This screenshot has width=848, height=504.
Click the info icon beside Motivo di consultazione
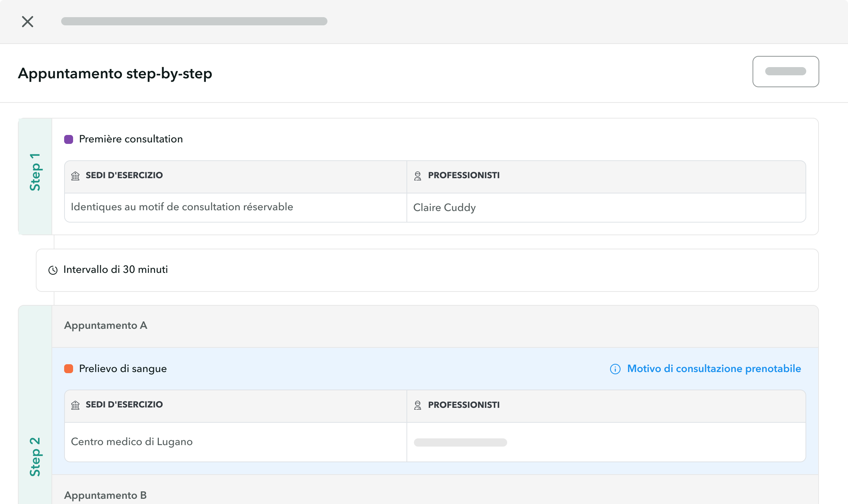tap(615, 369)
